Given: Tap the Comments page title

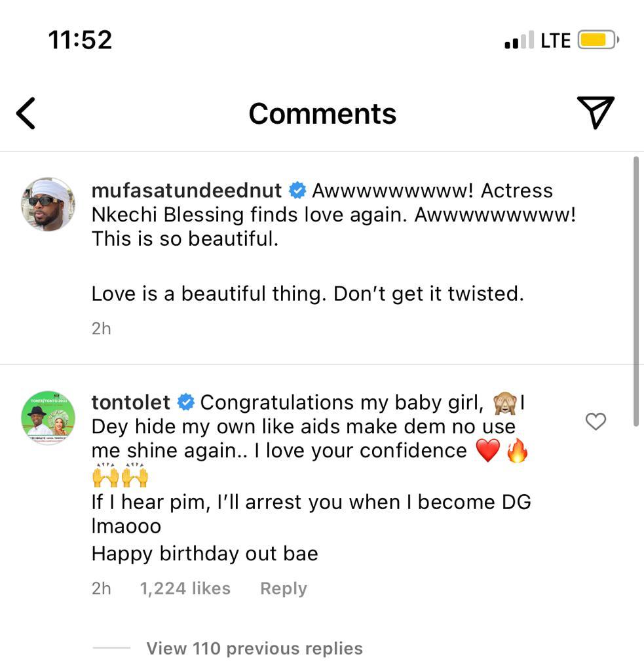Looking at the screenshot, I should (x=322, y=113).
